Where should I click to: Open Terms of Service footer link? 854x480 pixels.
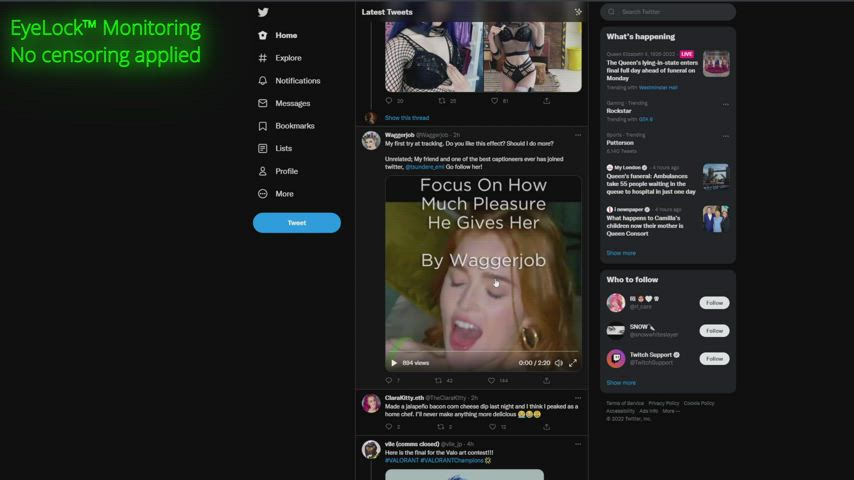[x=625, y=403]
